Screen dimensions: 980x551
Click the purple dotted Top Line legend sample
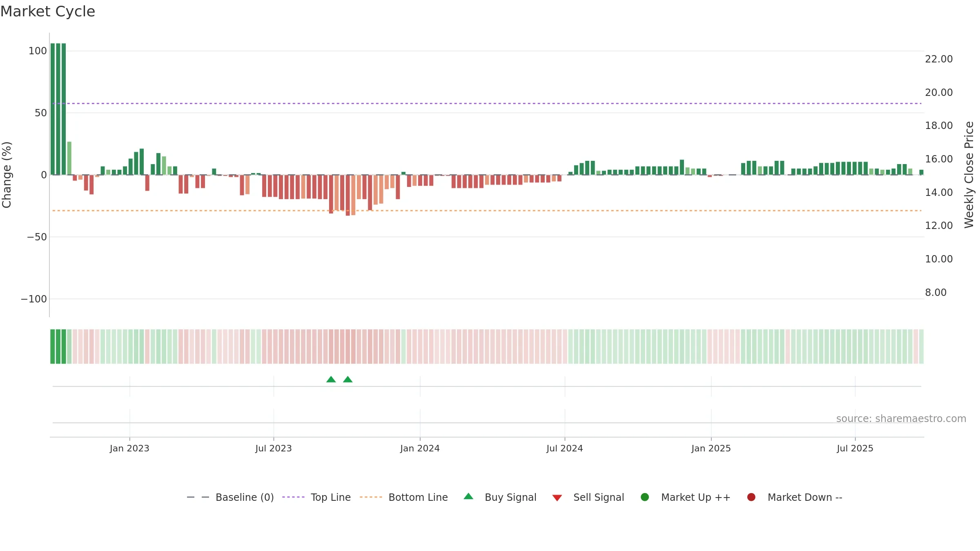point(293,497)
